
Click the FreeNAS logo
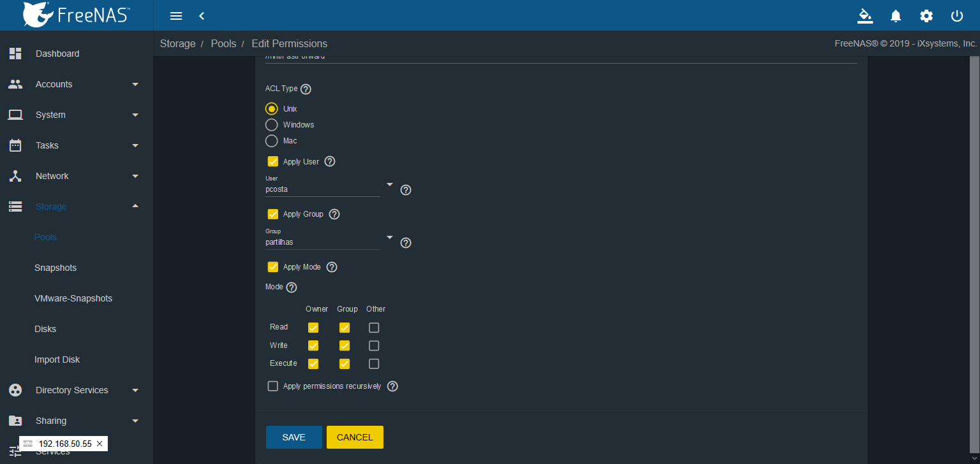point(75,15)
